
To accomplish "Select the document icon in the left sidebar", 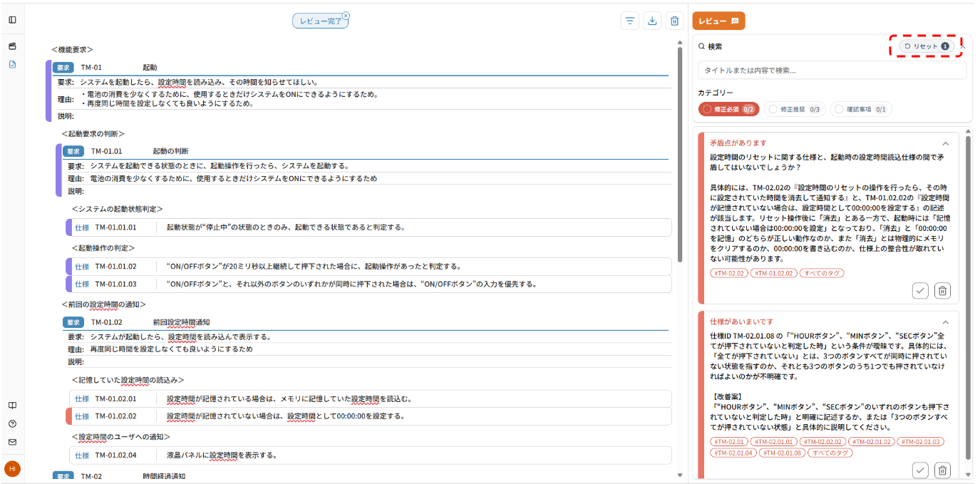I will coord(11,64).
